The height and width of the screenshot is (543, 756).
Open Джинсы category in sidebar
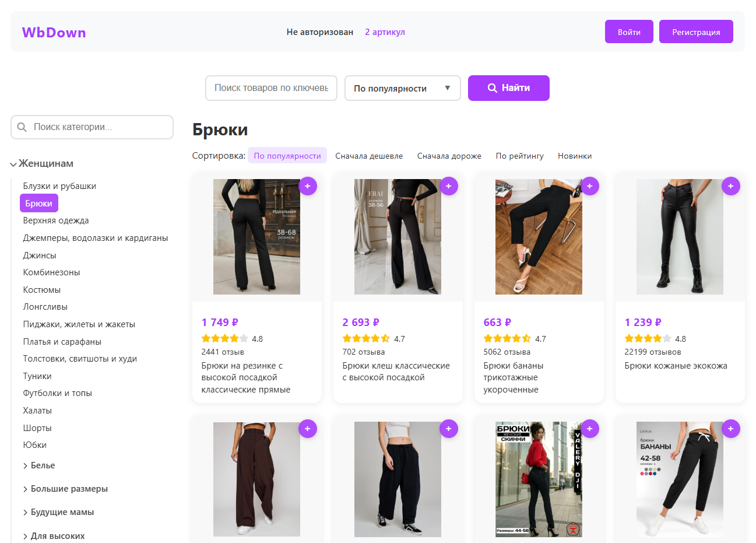coord(40,255)
